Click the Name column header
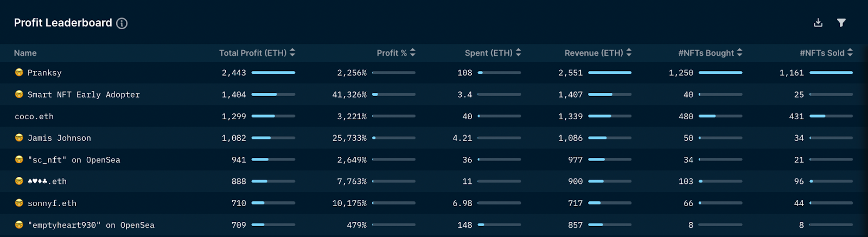 pos(25,53)
